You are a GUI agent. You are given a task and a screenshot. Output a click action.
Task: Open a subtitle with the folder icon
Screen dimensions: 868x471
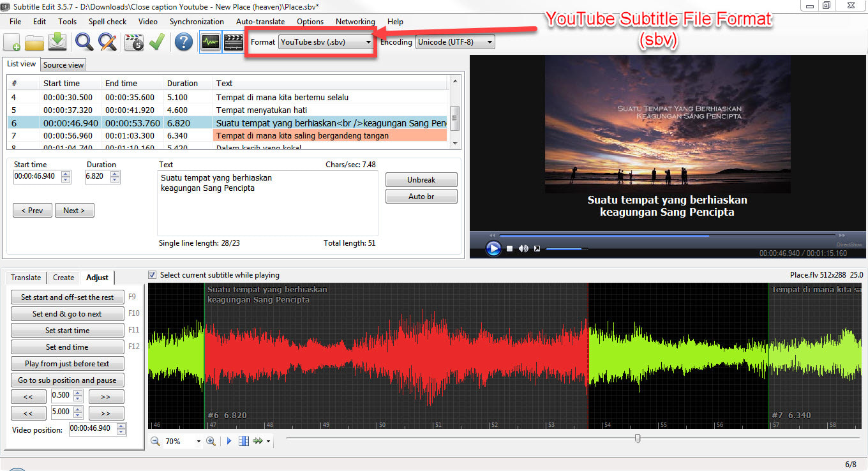34,42
